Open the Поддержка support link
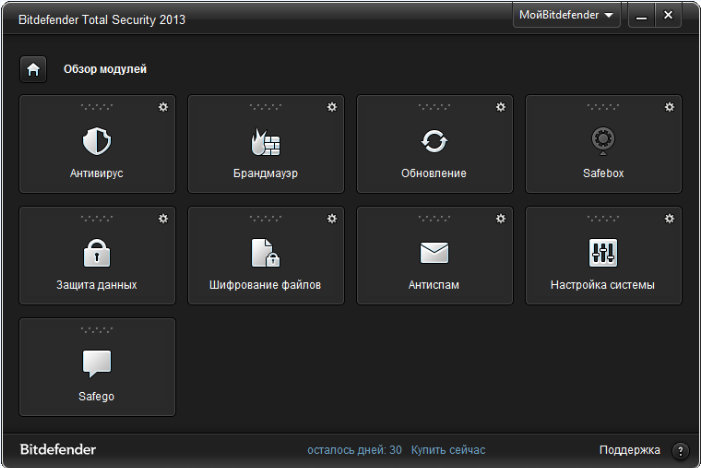 pos(629,450)
